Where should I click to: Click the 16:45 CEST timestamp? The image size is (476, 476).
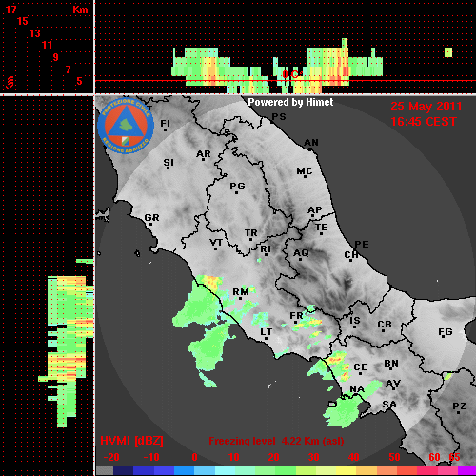click(x=424, y=122)
